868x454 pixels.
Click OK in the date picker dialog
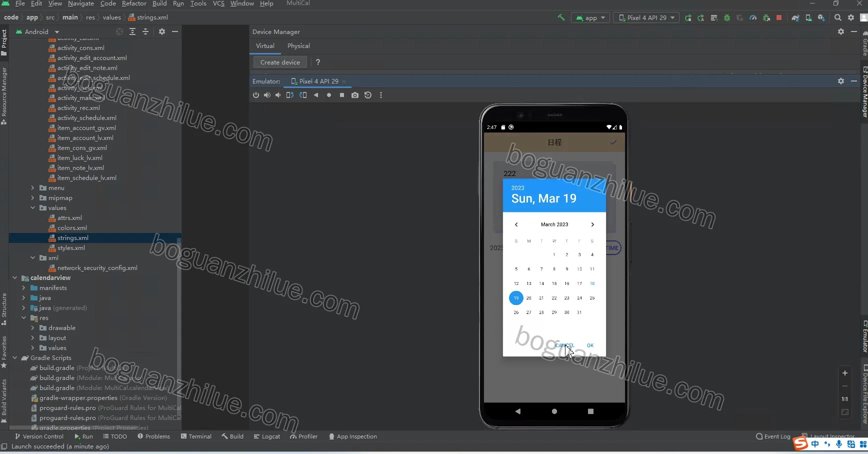coord(590,345)
